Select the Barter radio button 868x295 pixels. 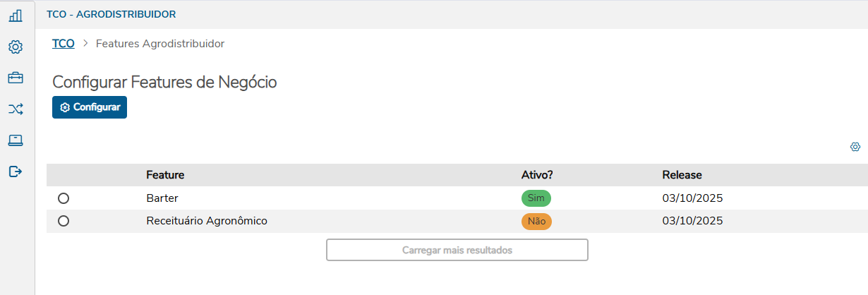64,198
